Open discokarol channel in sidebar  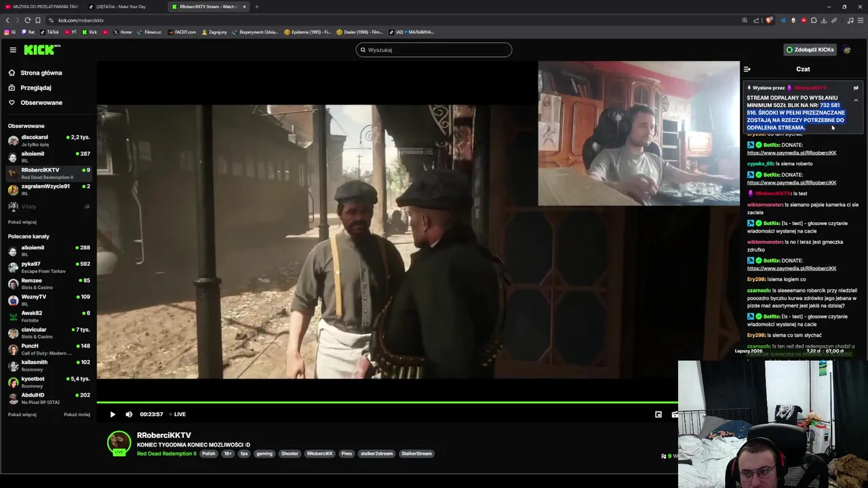point(49,140)
